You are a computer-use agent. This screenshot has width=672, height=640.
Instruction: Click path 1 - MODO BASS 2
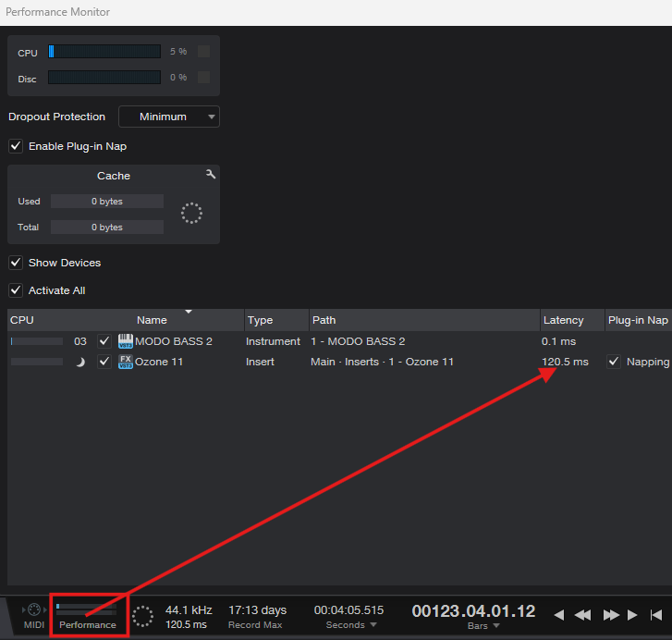click(x=358, y=341)
